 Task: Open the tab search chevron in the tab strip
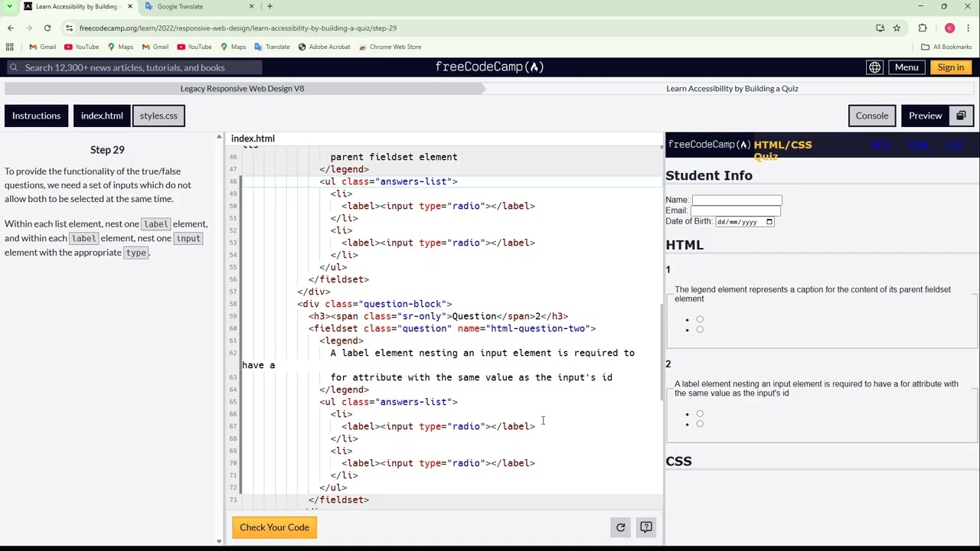[x=9, y=6]
